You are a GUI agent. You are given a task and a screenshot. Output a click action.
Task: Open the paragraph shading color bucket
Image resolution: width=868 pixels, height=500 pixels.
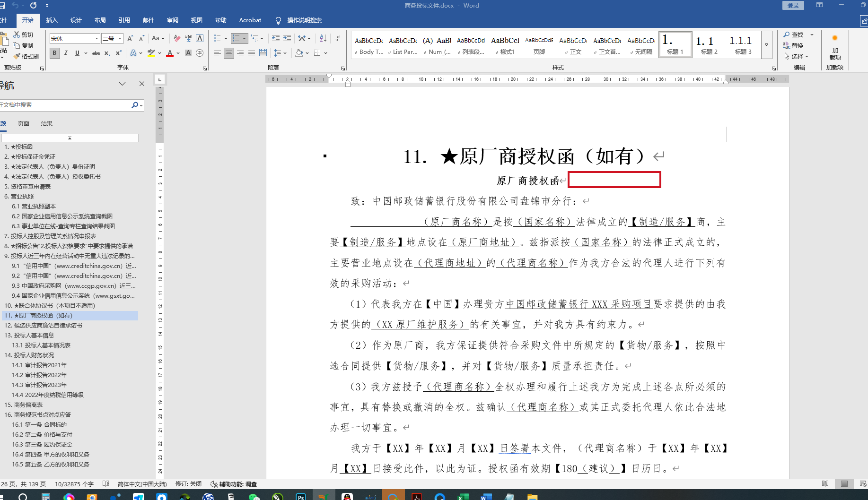pos(299,53)
